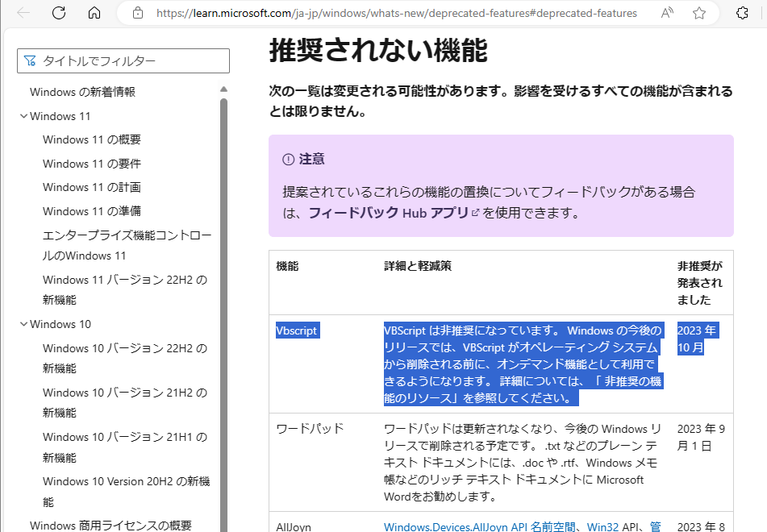Click the browser Back arrow
Viewport: 767px width, 532px height.
pos(23,13)
